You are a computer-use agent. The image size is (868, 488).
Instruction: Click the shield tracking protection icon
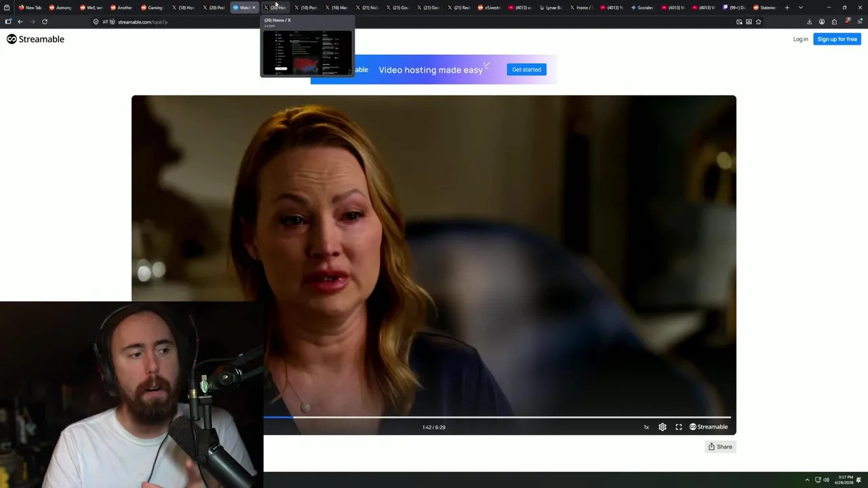(96, 22)
